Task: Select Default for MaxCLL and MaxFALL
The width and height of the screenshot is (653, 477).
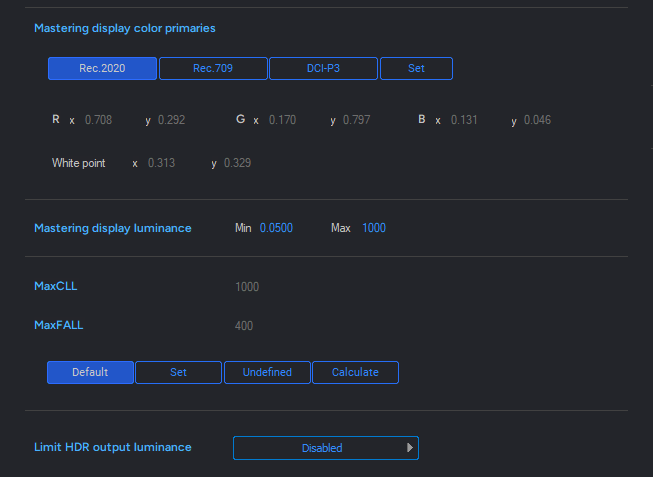Action: [x=90, y=372]
